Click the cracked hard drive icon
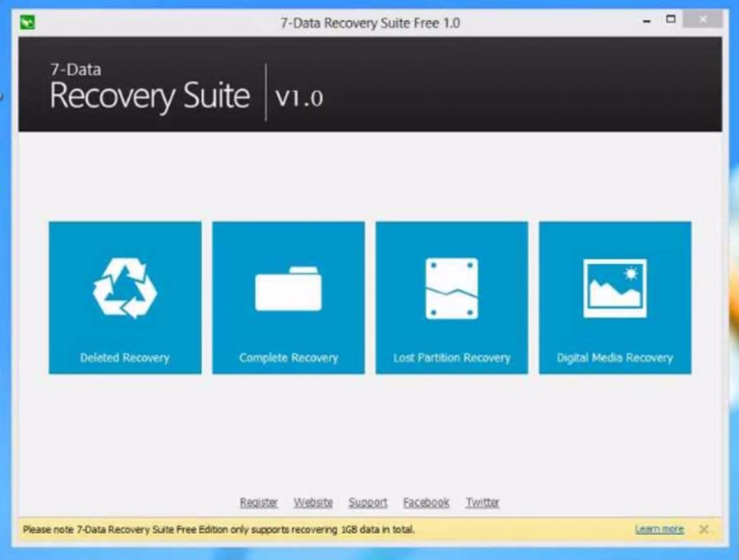The width and height of the screenshot is (739, 560). [452, 289]
